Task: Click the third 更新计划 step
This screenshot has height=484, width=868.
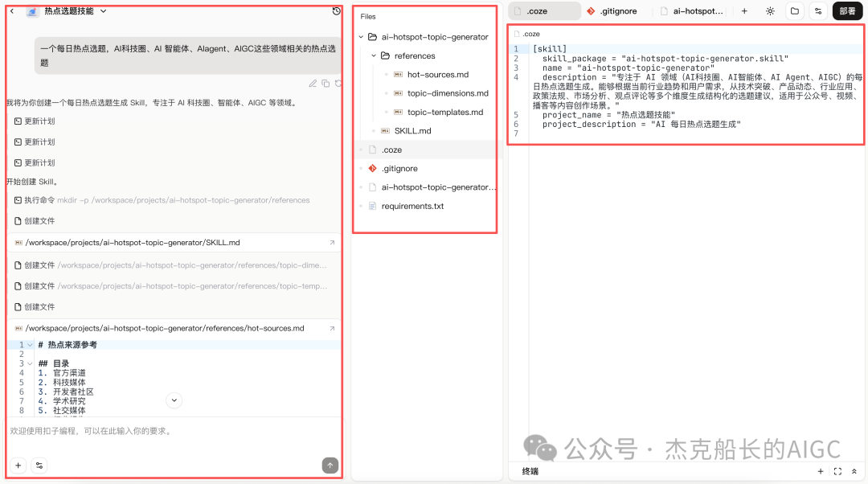Action: (x=35, y=163)
